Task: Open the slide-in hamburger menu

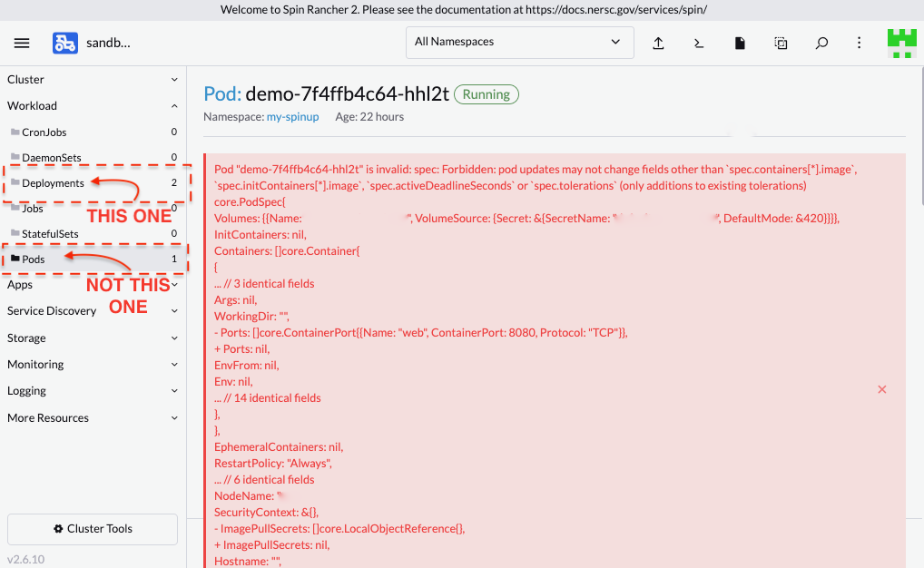Action: click(x=22, y=43)
